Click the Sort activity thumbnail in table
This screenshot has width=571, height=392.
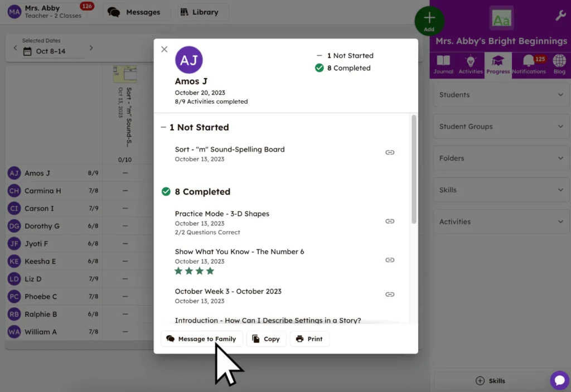point(124,74)
